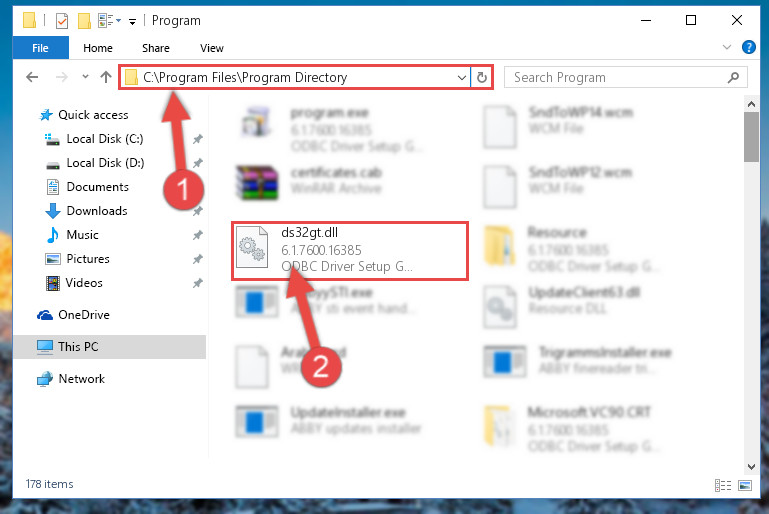
Task: Open Local Disk (C:) in sidebar
Action: [94, 139]
